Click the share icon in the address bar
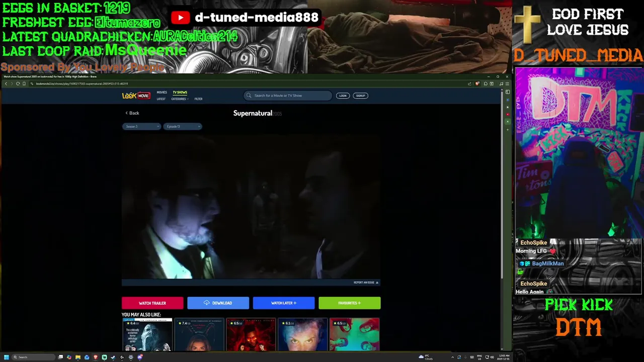Screen dimensions: 644x362 469,83
